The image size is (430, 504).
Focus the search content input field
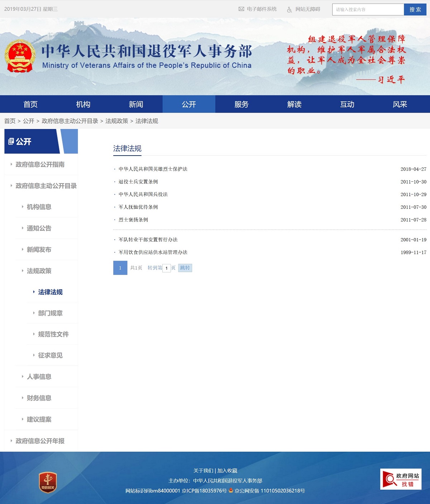(368, 10)
